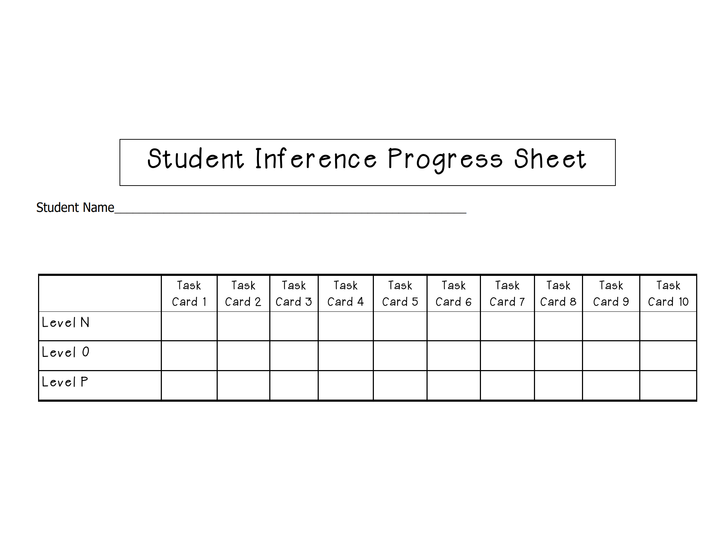Click the Level O, Task Card 9 cell
This screenshot has height=556, width=720.
611,355
